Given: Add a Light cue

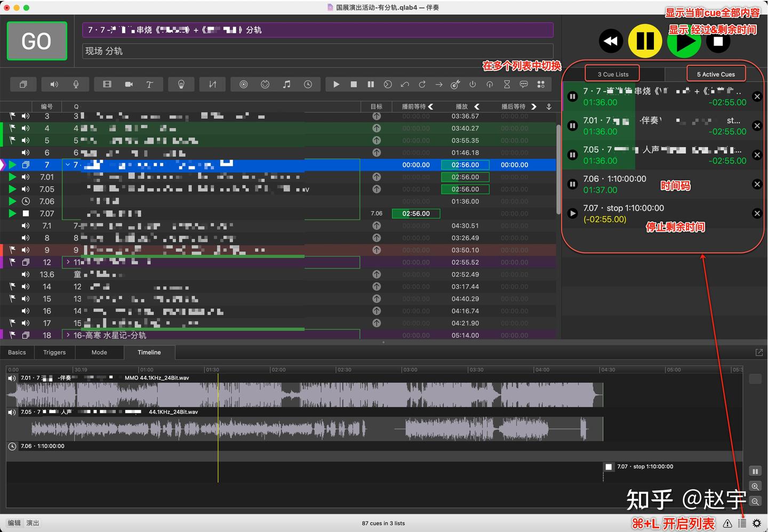Looking at the screenshot, I should (181, 84).
